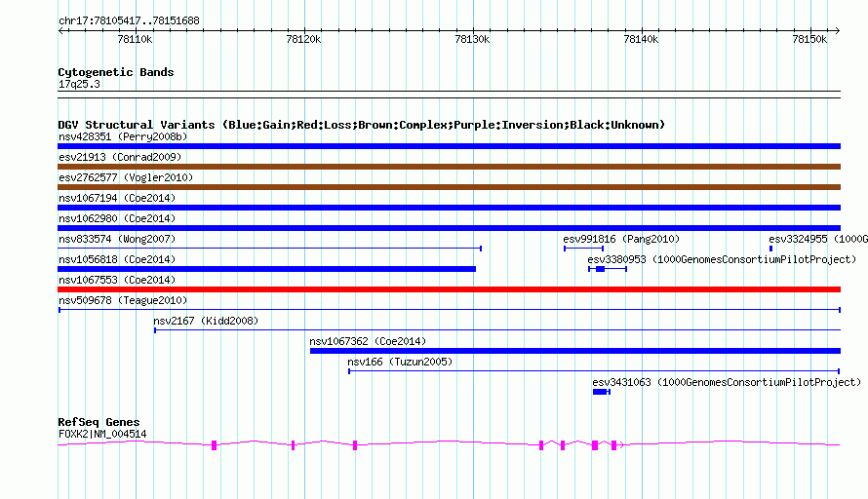Click nsv1067194 (Coe2014) label
The image size is (868, 499).
[117, 198]
